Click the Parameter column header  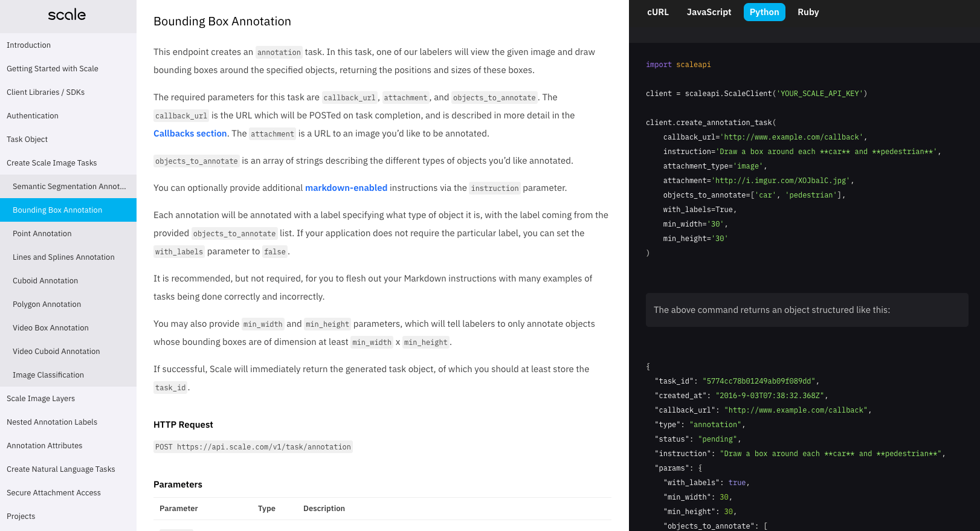pos(179,509)
